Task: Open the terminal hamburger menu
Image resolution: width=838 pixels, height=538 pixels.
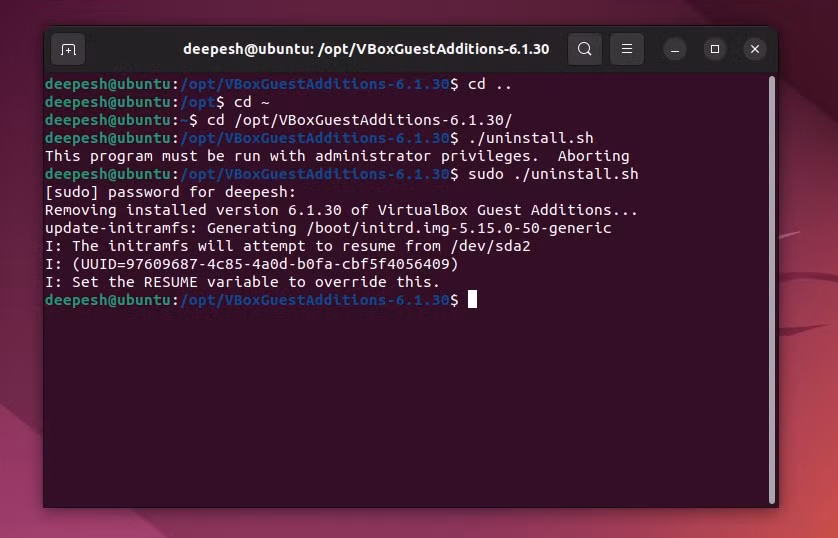Action: coord(627,49)
